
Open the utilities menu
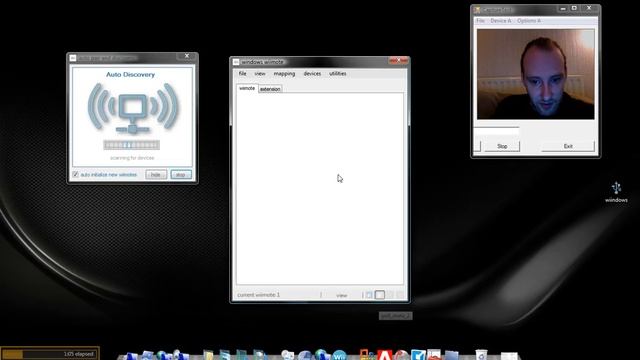pyautogui.click(x=338, y=73)
